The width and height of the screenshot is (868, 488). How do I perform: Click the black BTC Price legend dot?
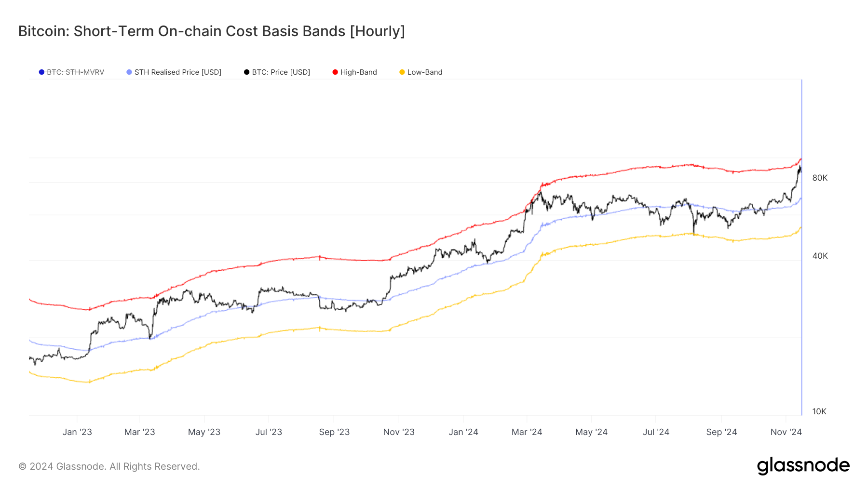(x=247, y=72)
